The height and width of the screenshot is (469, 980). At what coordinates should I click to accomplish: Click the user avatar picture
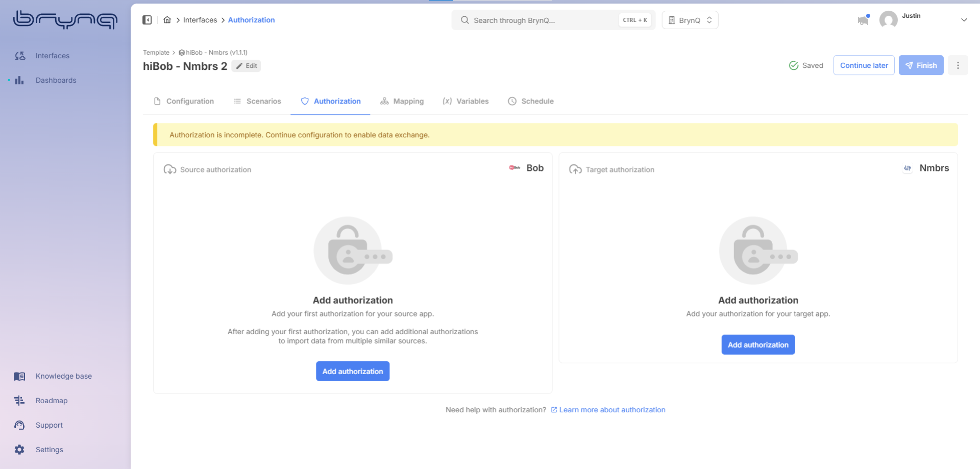point(889,20)
